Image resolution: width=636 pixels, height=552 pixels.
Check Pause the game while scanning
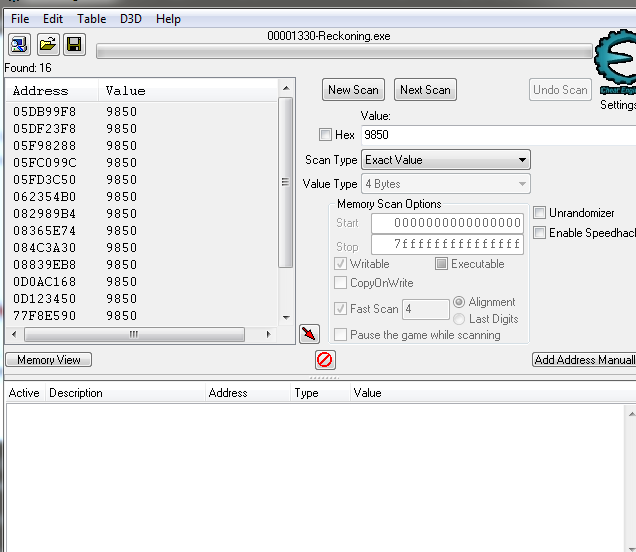pyautogui.click(x=340, y=335)
